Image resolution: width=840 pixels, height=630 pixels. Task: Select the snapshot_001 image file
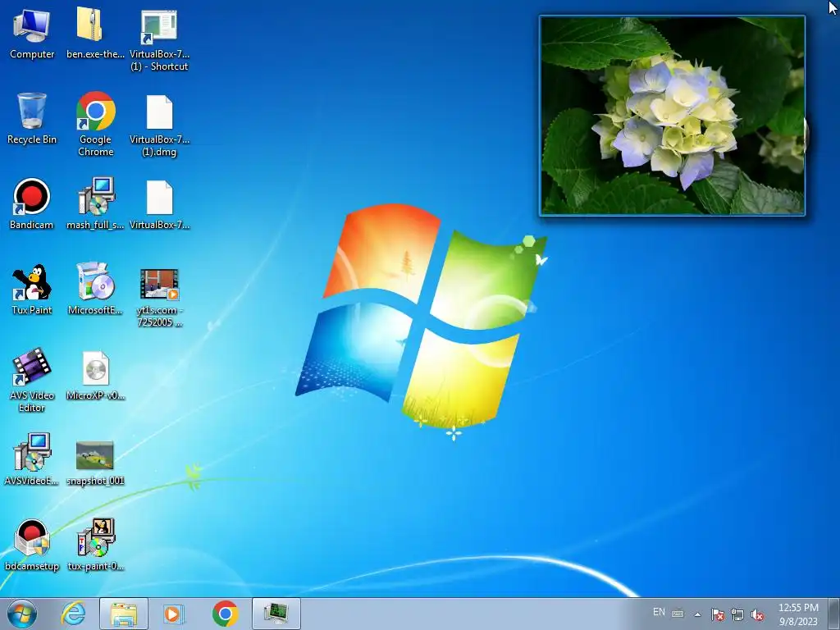(x=95, y=463)
